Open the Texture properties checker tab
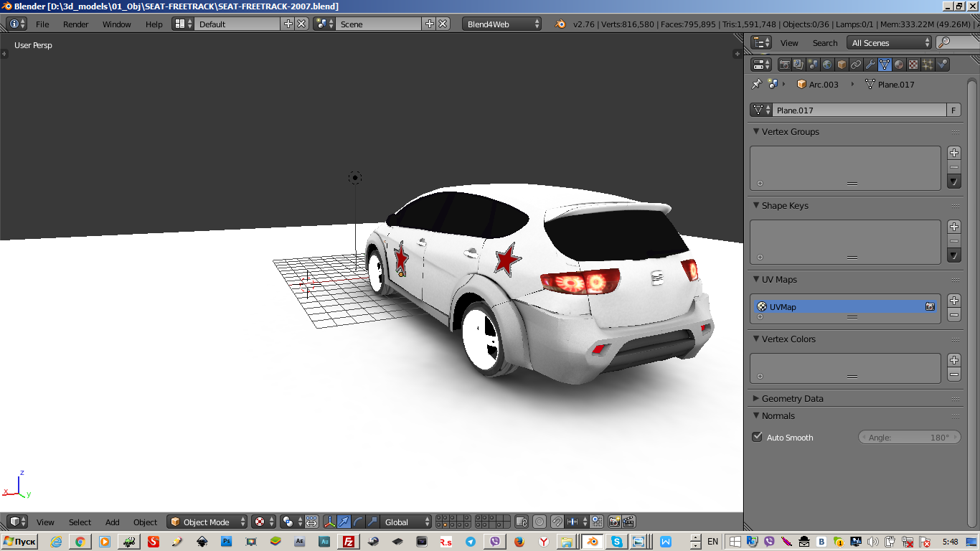This screenshot has height=551, width=980. [x=913, y=65]
